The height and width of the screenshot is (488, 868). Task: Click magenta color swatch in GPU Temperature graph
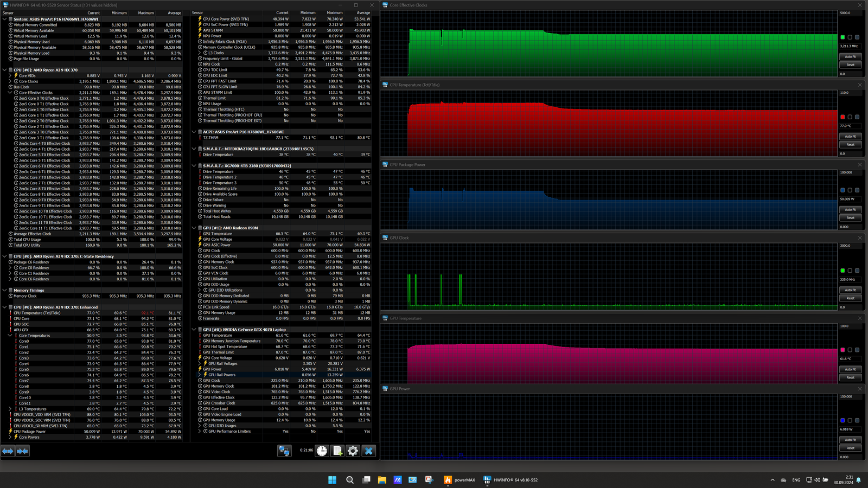tap(843, 350)
